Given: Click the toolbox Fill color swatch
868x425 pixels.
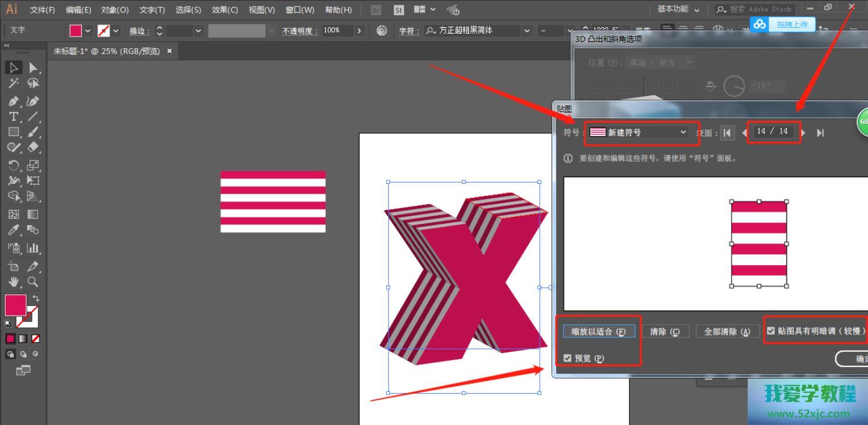Looking at the screenshot, I should pyautogui.click(x=15, y=305).
